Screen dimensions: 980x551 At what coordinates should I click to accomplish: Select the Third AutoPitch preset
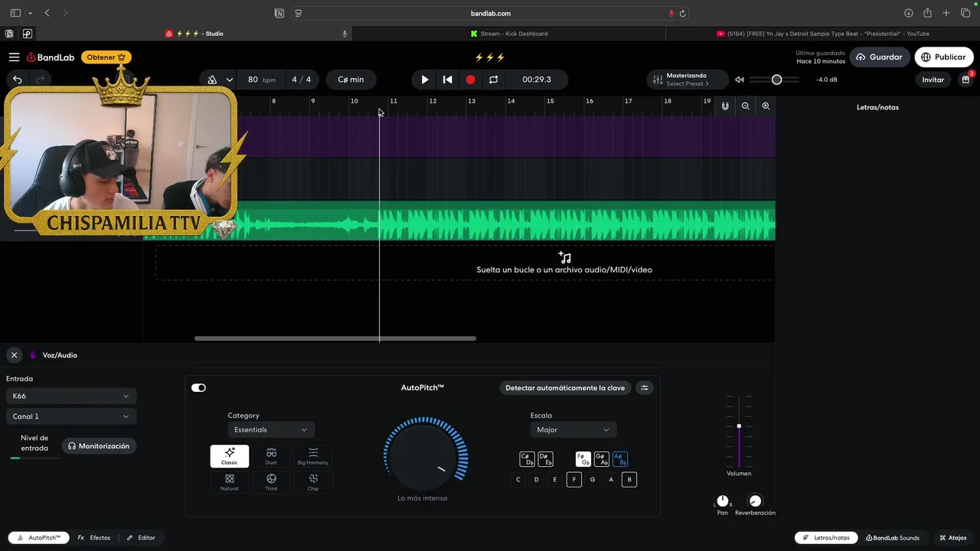[271, 482]
